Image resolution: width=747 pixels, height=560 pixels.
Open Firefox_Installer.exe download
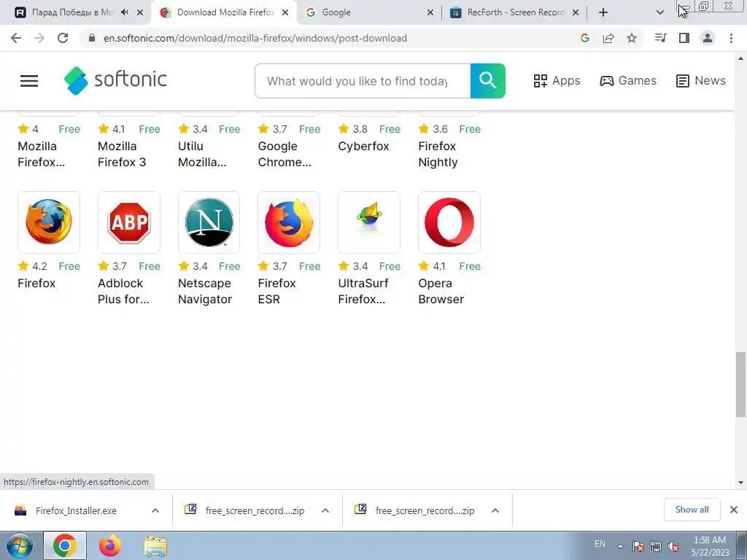76,510
